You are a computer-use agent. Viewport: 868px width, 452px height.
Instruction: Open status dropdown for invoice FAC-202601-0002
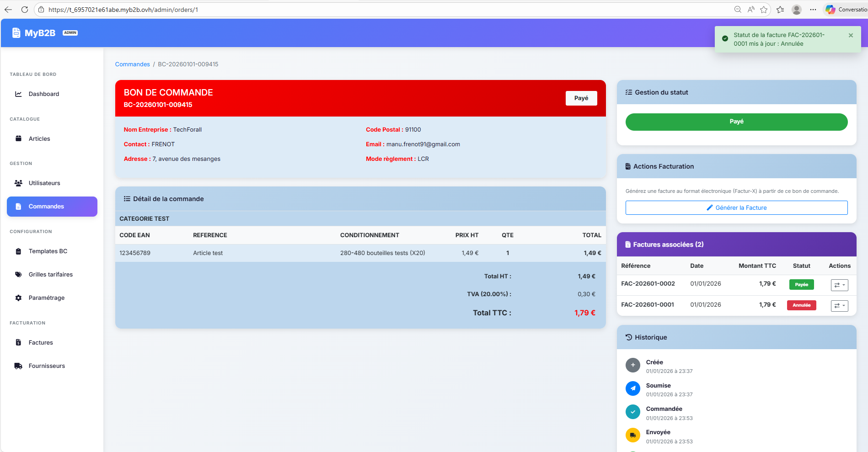[x=839, y=285]
